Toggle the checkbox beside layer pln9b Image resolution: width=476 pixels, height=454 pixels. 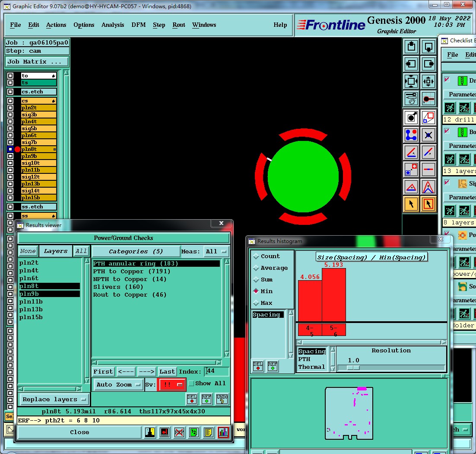[x=10, y=156]
